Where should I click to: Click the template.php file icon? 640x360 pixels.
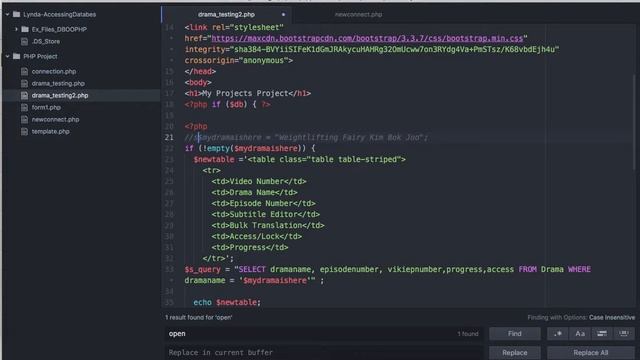pos(24,131)
